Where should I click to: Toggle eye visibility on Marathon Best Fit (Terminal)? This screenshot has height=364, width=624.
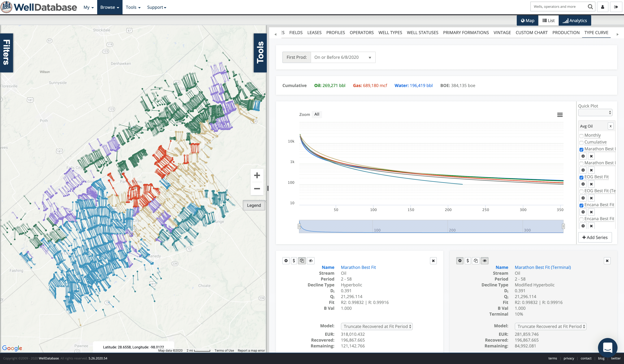tap(485, 261)
